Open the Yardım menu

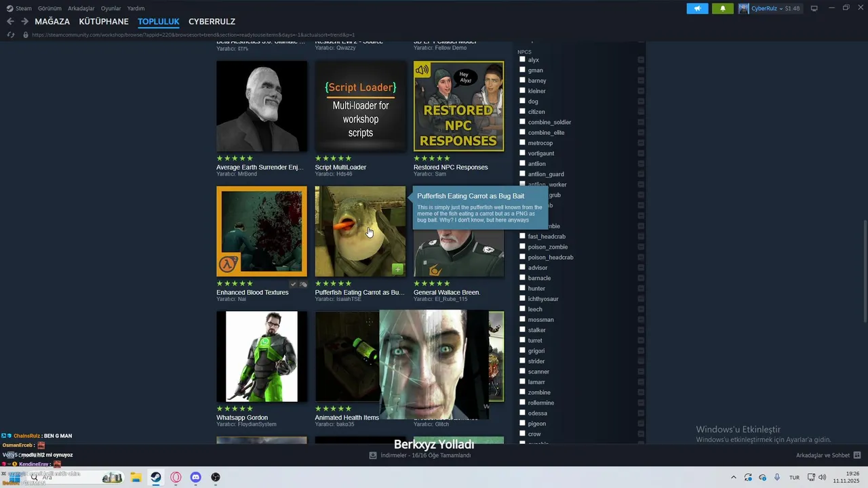[x=136, y=8]
